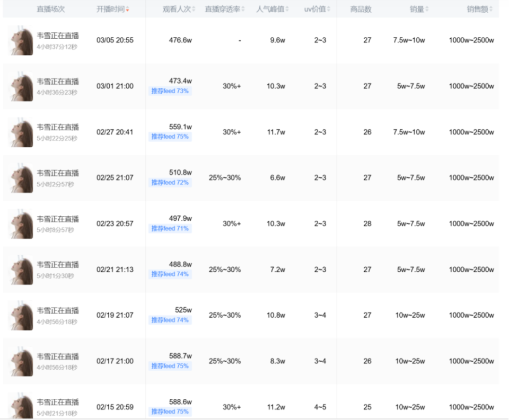Open the 推荐feed 75% link for 02/17
Screen dimensions: 509x420
[170, 365]
